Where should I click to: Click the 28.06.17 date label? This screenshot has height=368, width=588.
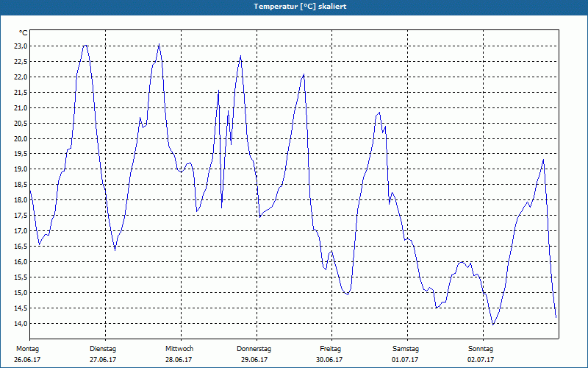click(x=179, y=360)
